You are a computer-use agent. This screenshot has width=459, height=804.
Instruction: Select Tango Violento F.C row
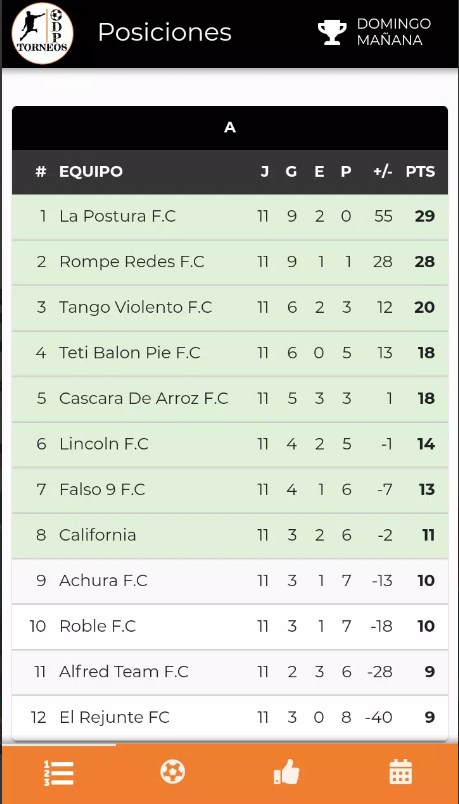click(x=230, y=308)
